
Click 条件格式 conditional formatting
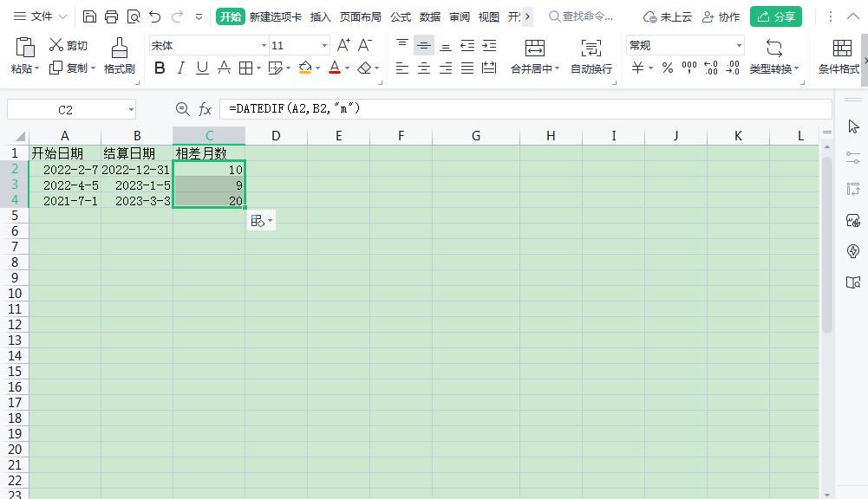(x=839, y=55)
